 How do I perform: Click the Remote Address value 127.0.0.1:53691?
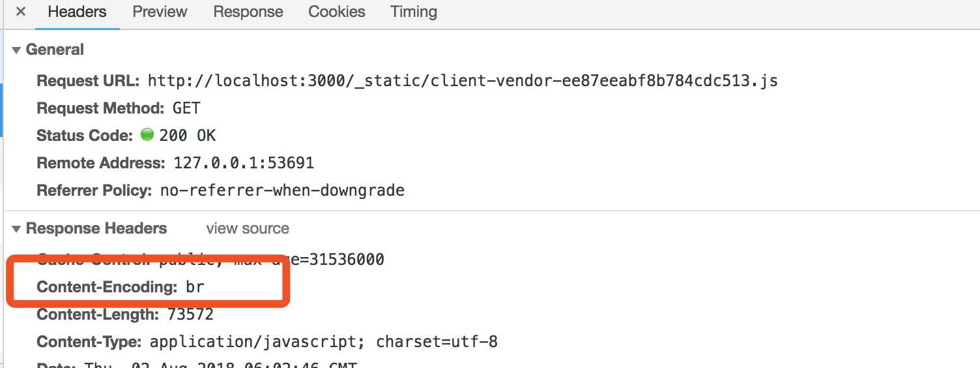[x=244, y=163]
